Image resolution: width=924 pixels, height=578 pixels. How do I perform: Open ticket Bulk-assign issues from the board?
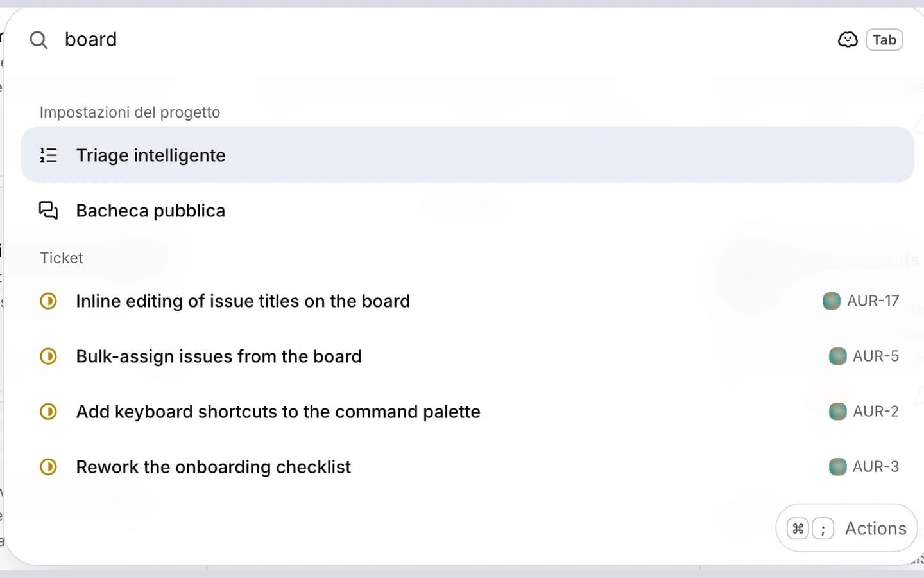point(467,356)
